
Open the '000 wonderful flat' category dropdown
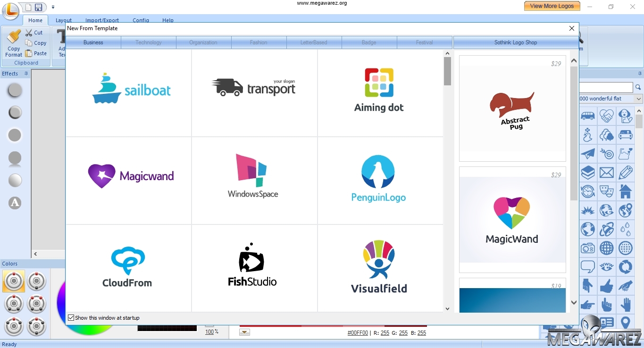[638, 99]
